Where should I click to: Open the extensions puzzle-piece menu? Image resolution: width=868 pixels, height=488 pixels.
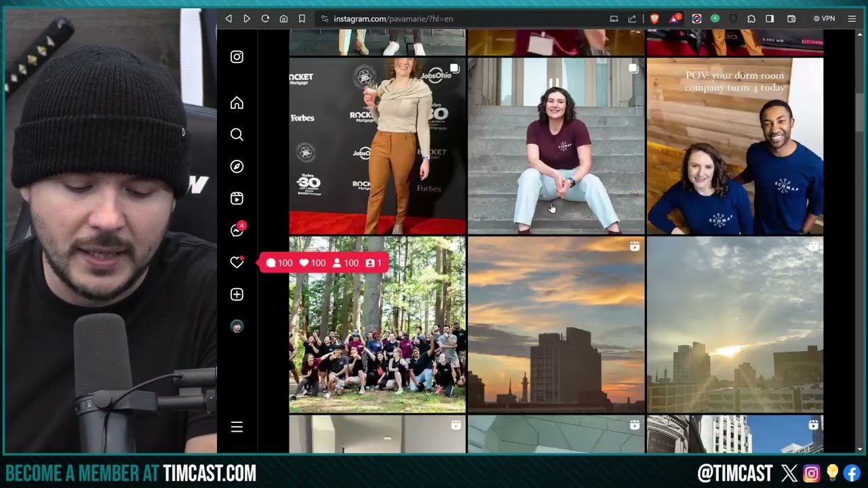(x=751, y=19)
